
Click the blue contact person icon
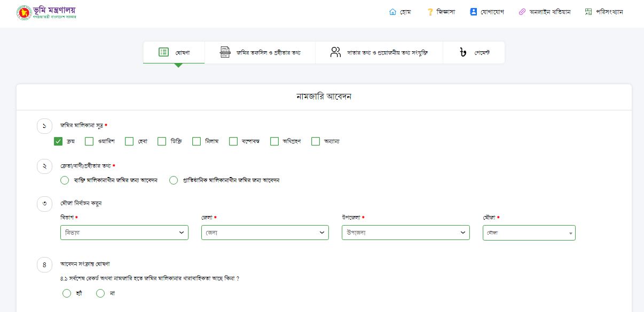click(473, 12)
